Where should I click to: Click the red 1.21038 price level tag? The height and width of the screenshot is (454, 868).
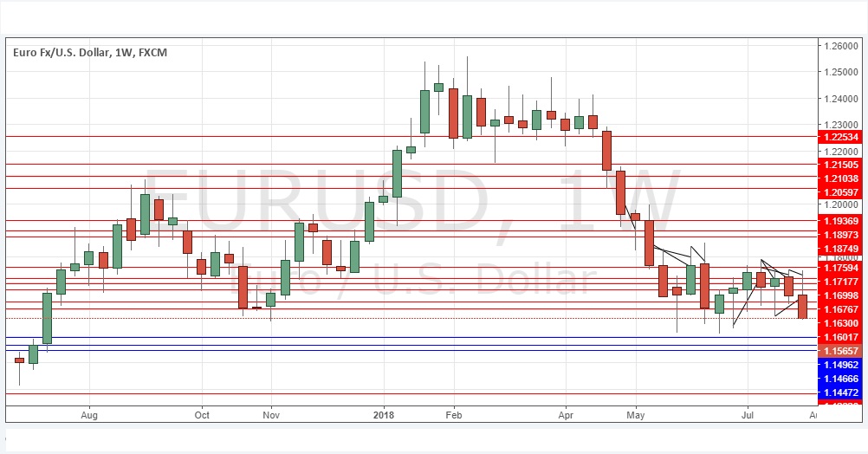(839, 178)
